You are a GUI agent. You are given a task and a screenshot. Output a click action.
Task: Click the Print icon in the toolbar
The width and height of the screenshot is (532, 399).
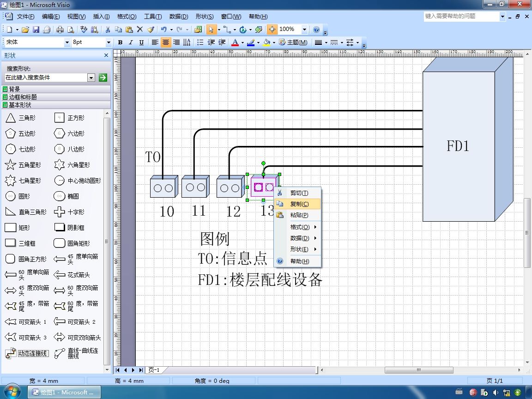click(x=60, y=30)
